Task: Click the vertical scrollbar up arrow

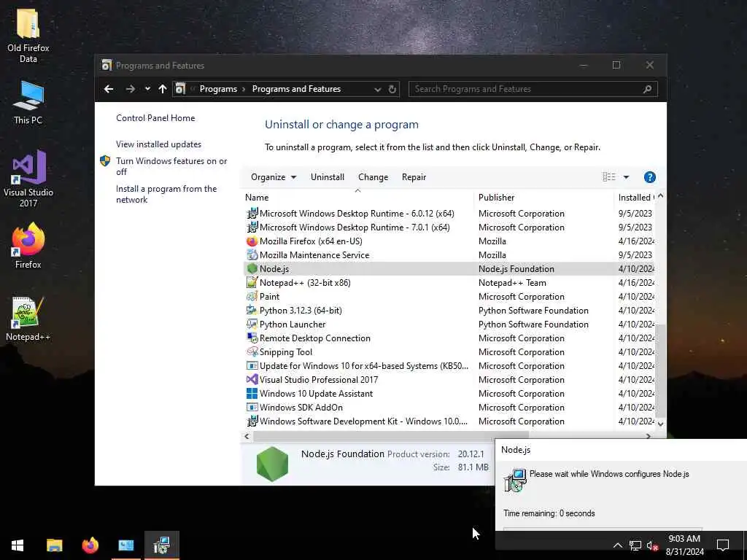Action: (x=660, y=196)
